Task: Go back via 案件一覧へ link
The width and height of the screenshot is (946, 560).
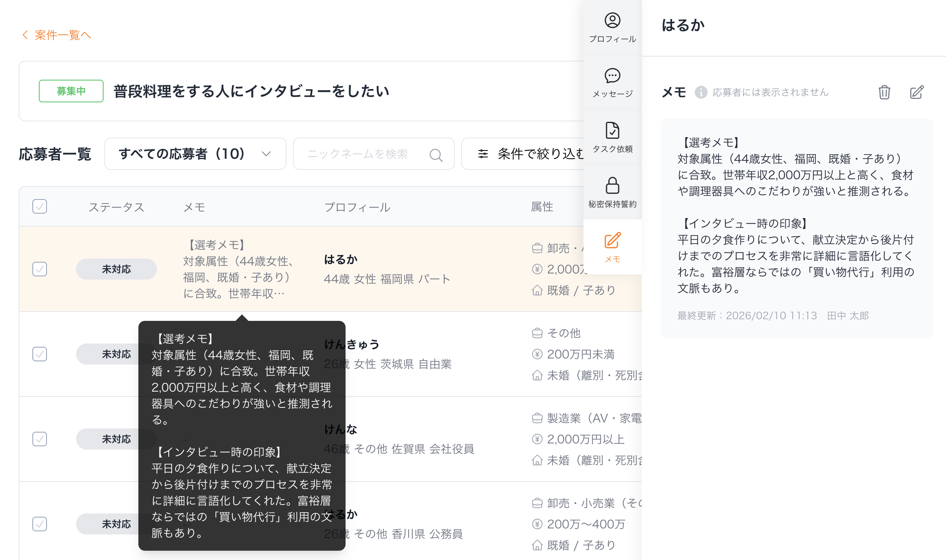Action: 57,35
